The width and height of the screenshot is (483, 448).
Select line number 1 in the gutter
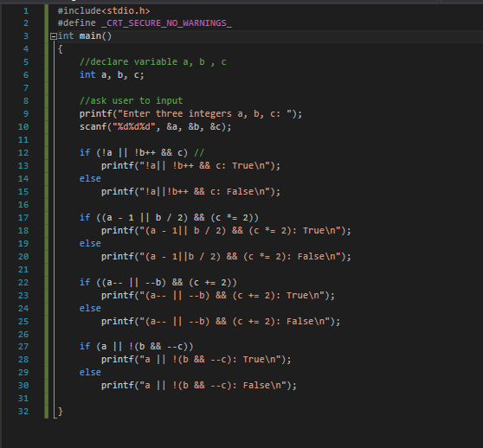click(x=26, y=11)
